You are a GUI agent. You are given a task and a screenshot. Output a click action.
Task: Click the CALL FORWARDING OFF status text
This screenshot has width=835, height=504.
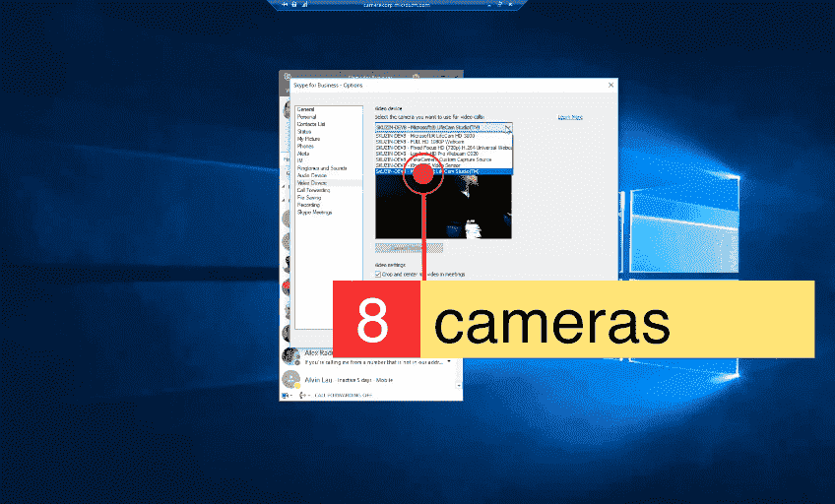(343, 396)
